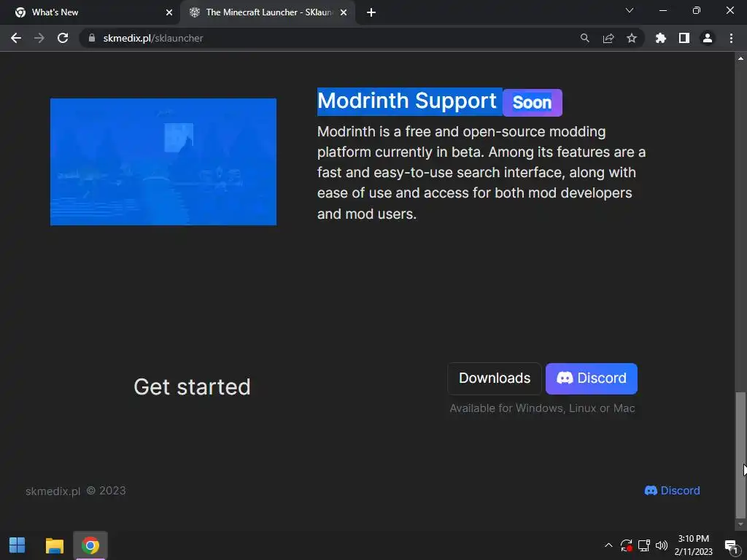Restore down the browser window
This screenshot has width=747, height=560.
pos(697,10)
